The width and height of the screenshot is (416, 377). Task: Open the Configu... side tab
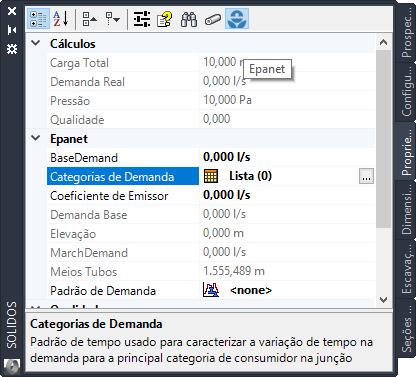406,92
